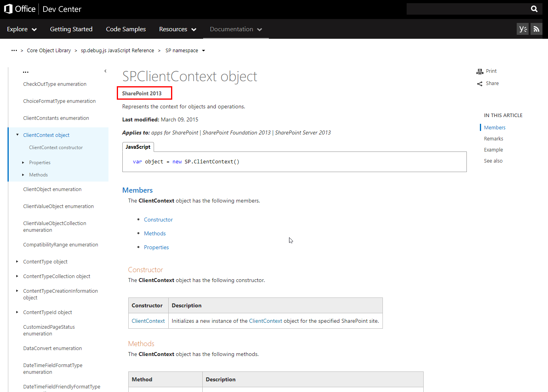Viewport: 548px width, 392px height.
Task: Open the Resources dropdown menu
Action: tap(178, 29)
